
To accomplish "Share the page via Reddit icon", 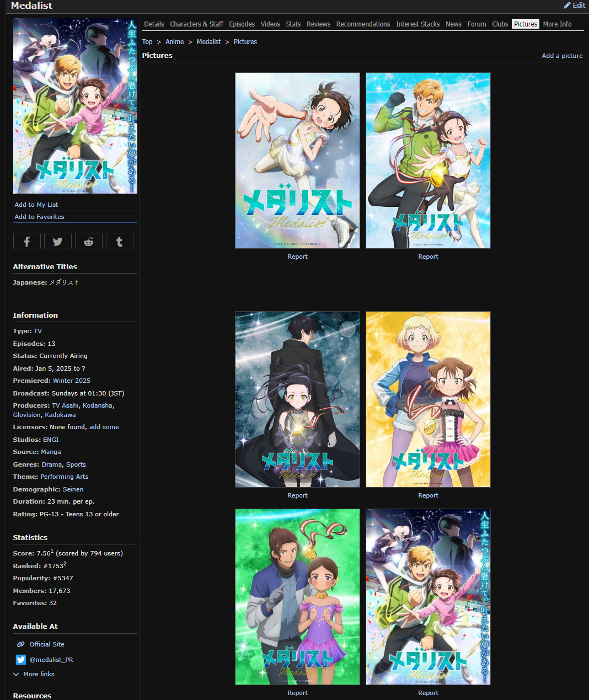I will point(88,242).
